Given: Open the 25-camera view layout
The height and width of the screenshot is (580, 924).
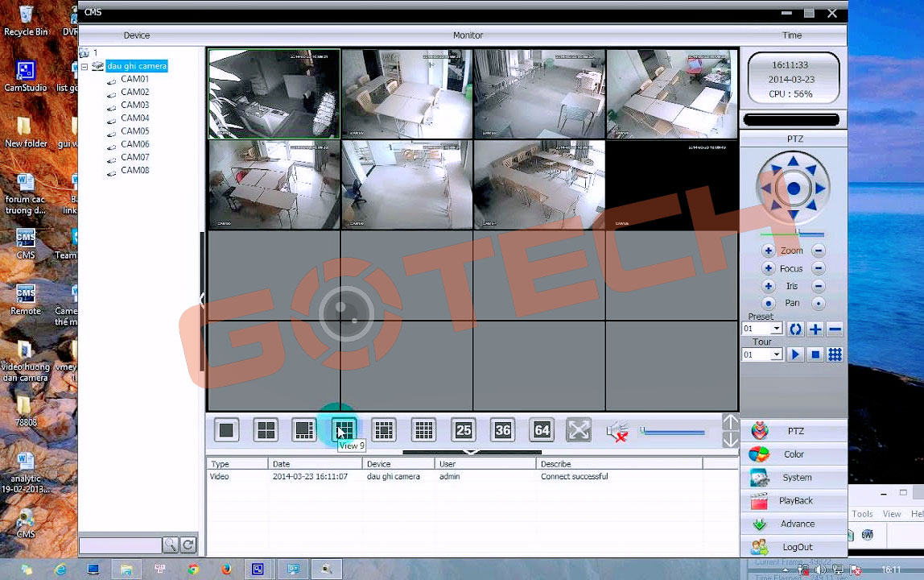Looking at the screenshot, I should (464, 429).
